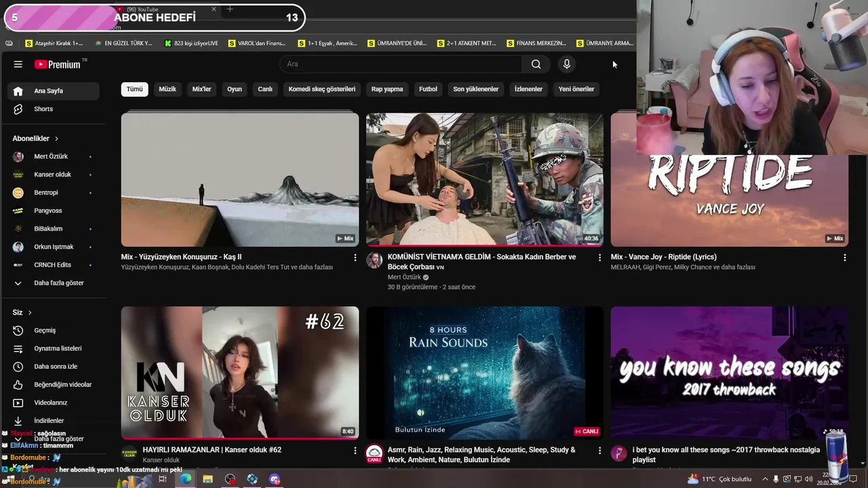The image size is (868, 488).
Task: Open 8 Hours Rain Sounds thumbnail
Action: click(x=485, y=373)
